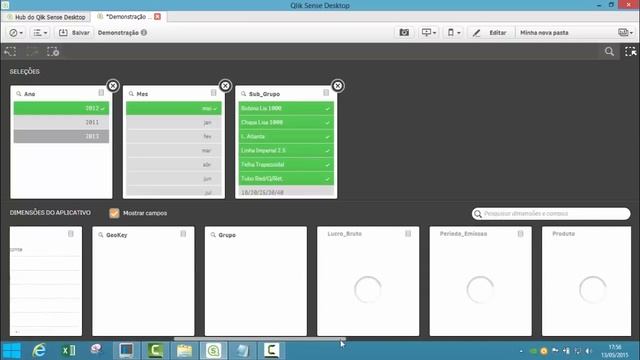Step forward in selections
640x360 pixels.
pyautogui.click(x=32, y=51)
